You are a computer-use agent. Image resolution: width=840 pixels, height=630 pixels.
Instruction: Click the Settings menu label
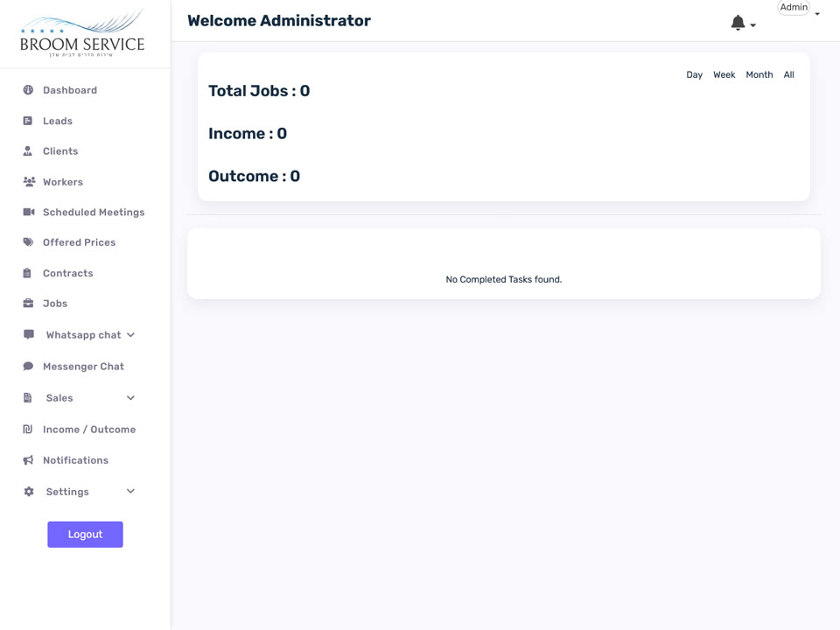(x=67, y=492)
